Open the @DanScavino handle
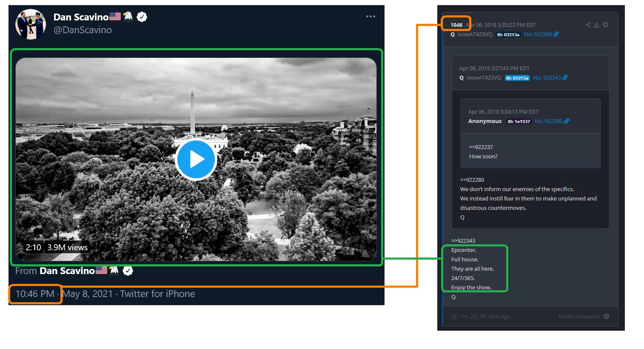 coord(83,30)
